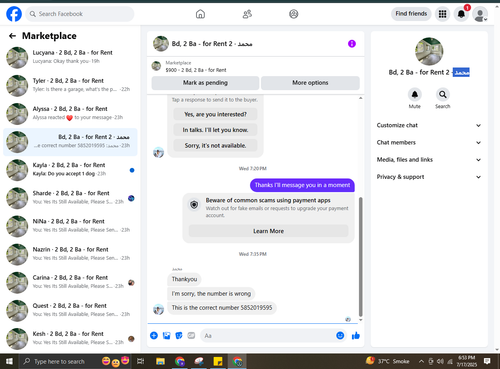Show hidden system tray icons
The width and height of the screenshot is (500, 369).
pyautogui.click(x=421, y=361)
